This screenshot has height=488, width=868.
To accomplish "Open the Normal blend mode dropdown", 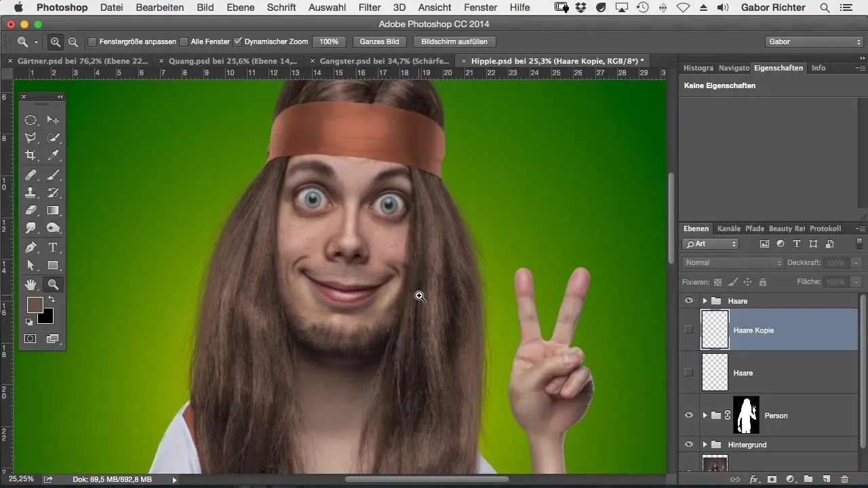I will (732, 263).
